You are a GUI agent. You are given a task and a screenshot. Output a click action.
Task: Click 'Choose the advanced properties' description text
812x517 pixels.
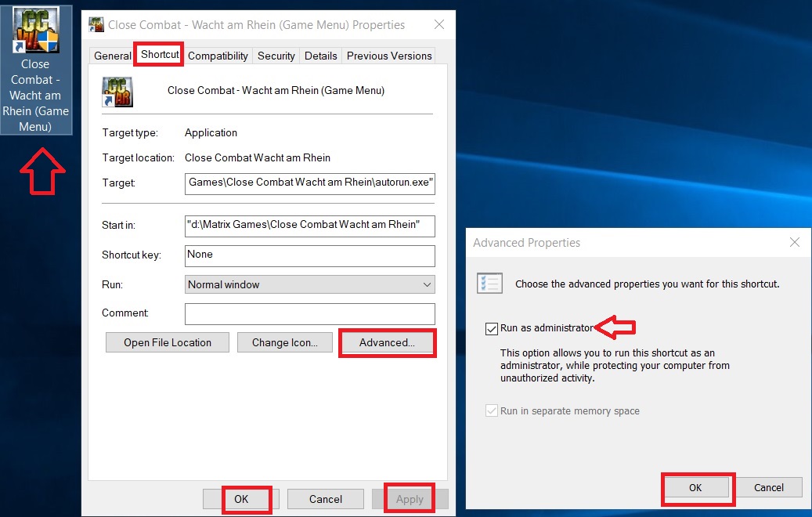(648, 284)
